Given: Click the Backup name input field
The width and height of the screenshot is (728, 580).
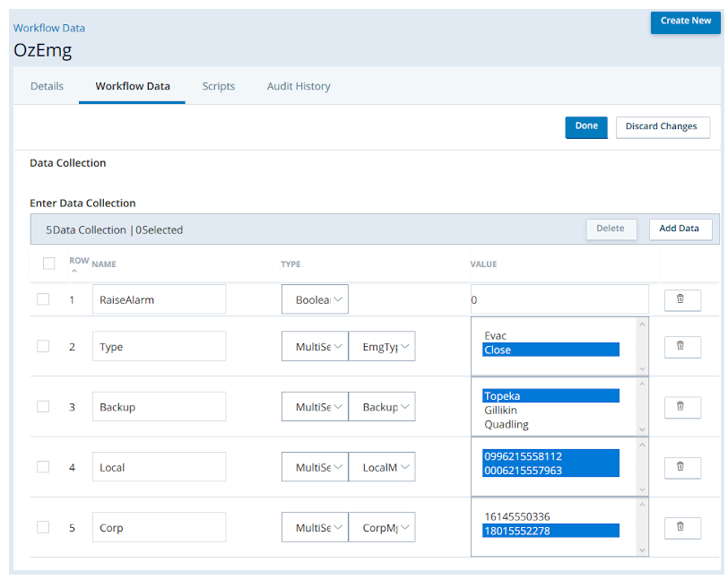Looking at the screenshot, I should click(x=159, y=407).
